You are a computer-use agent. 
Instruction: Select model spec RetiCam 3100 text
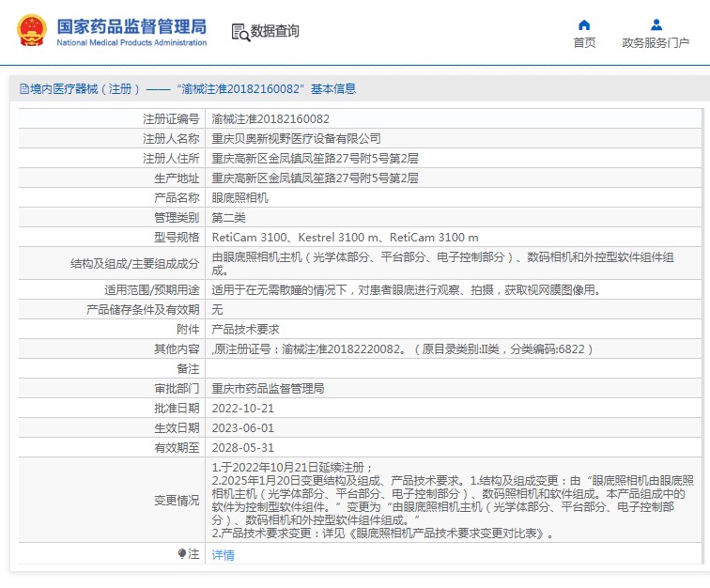coord(345,238)
